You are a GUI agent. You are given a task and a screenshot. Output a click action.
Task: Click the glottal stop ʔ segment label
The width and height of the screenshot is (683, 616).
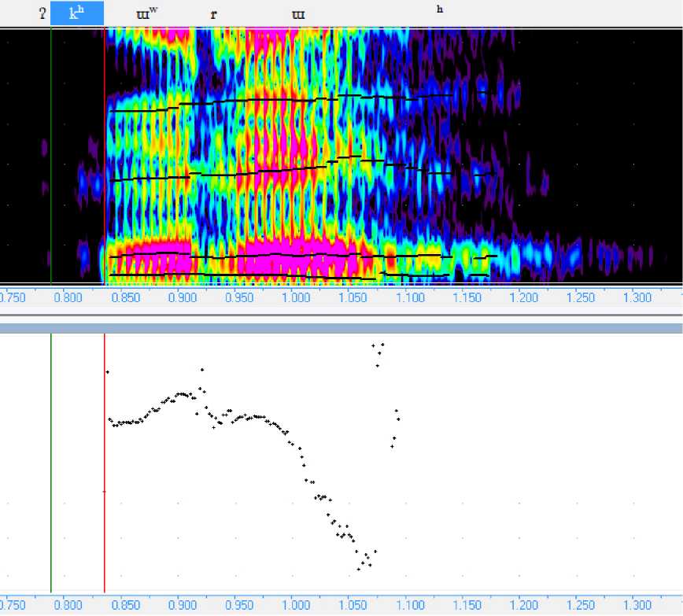[42, 13]
